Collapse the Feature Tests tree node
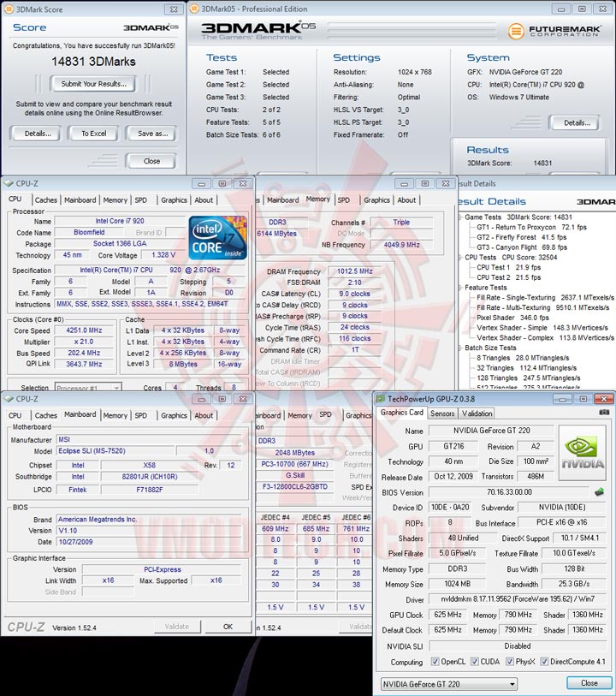 pos(460,288)
